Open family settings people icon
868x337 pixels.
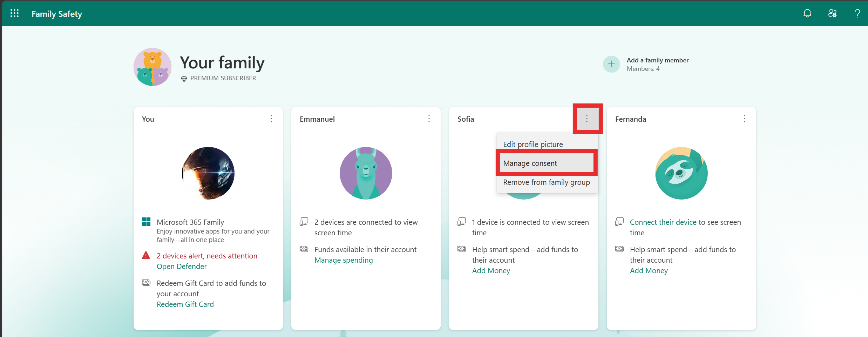833,13
